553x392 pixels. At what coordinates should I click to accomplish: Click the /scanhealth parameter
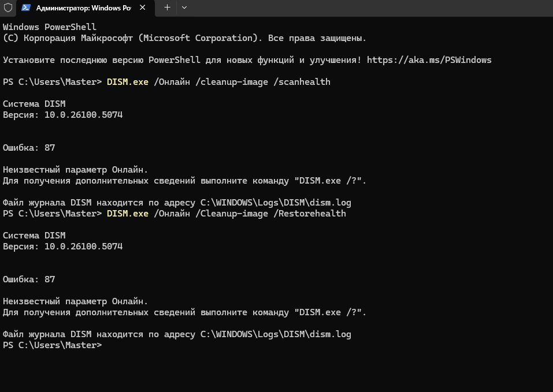click(x=302, y=82)
